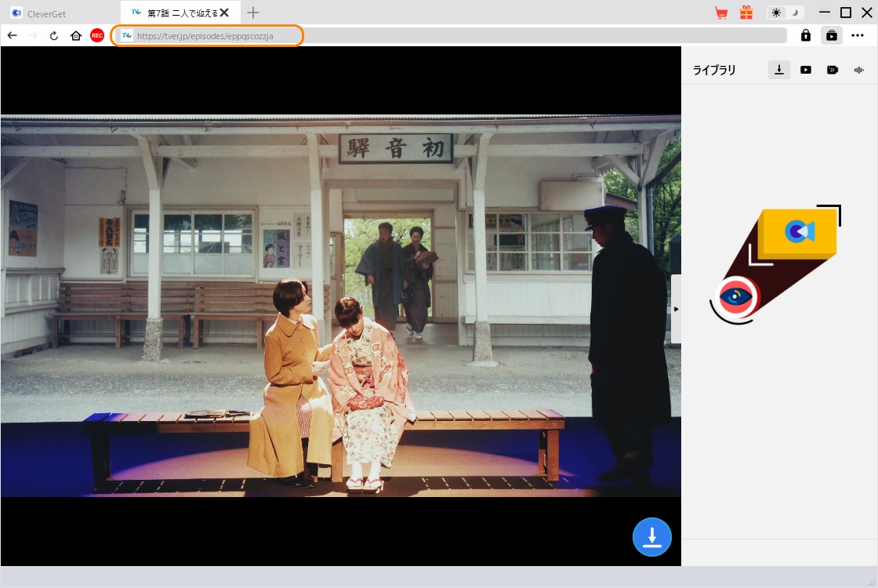878x588 pixels.
Task: Maximize the CleverGet window
Action: point(846,13)
